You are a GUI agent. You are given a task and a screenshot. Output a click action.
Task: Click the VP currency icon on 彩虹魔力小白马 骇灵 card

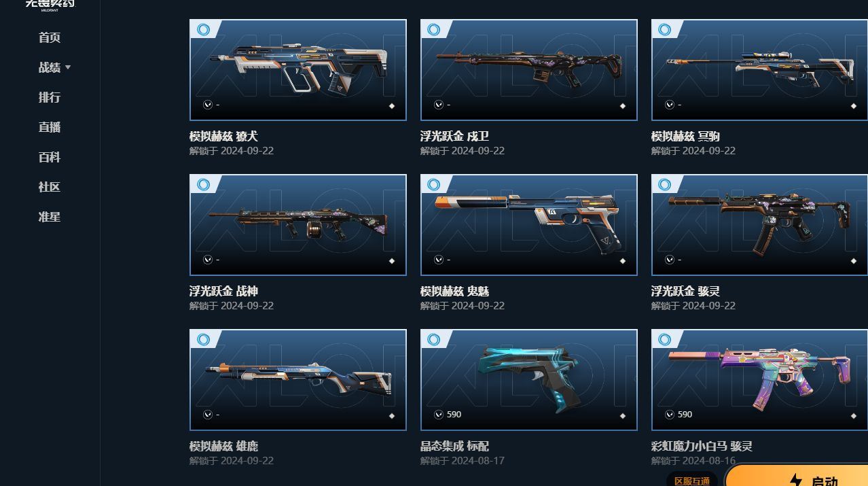pyautogui.click(x=670, y=415)
